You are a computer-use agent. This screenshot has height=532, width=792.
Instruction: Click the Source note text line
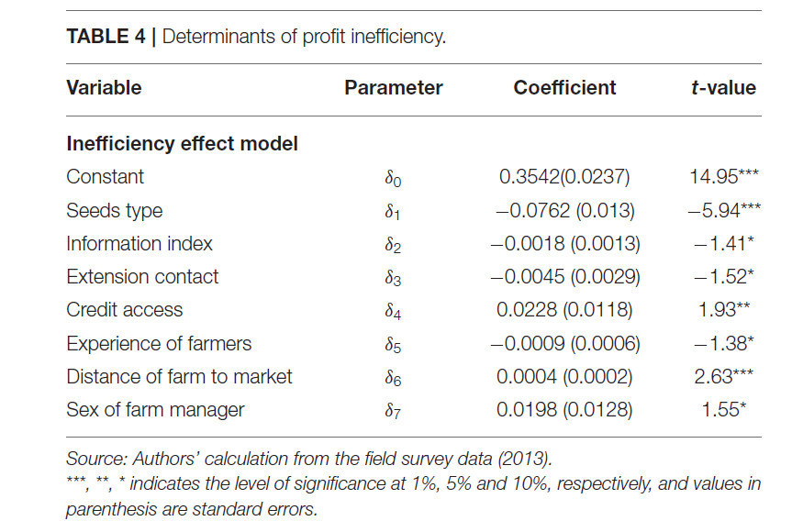point(309,459)
